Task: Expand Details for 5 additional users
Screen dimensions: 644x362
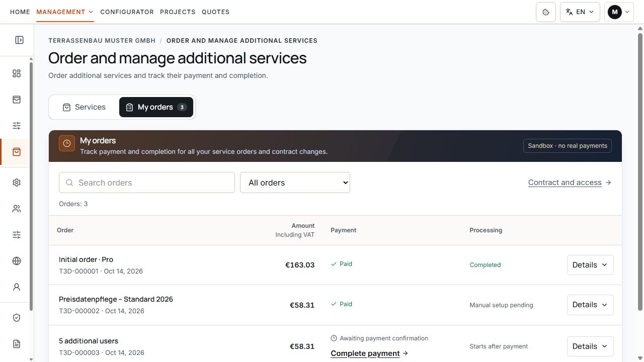Action: [590, 346]
